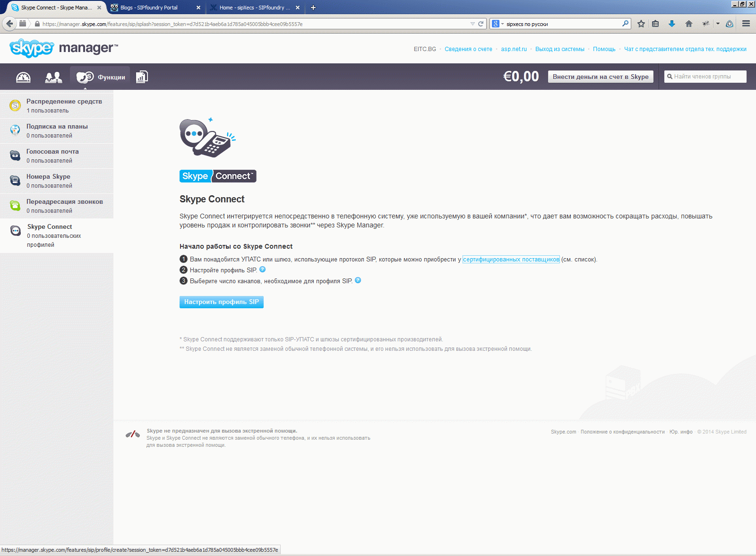Click the Skype Connect logo badge

coord(218,176)
